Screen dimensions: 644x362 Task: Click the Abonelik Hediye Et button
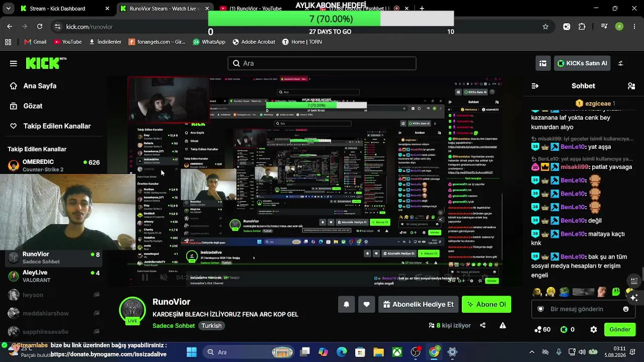click(x=419, y=304)
